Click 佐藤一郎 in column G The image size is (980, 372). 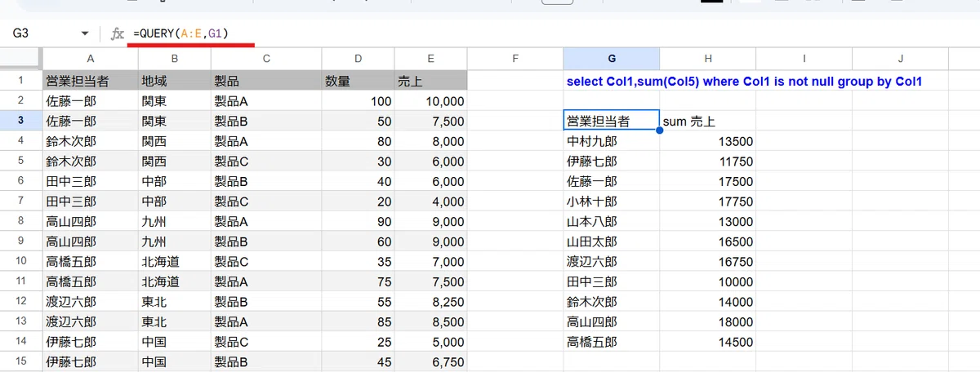[x=612, y=181]
